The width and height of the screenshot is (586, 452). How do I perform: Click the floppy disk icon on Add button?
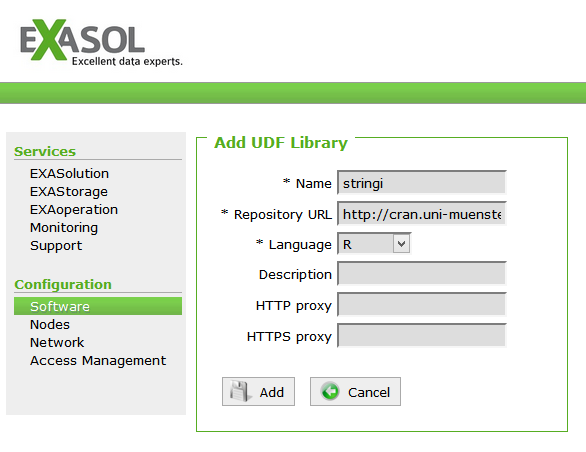[x=238, y=391]
